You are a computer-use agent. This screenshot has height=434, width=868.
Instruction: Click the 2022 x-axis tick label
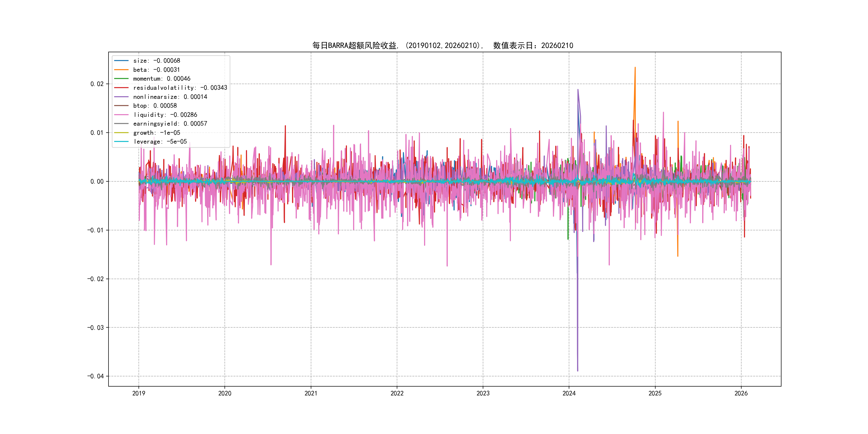(x=397, y=393)
